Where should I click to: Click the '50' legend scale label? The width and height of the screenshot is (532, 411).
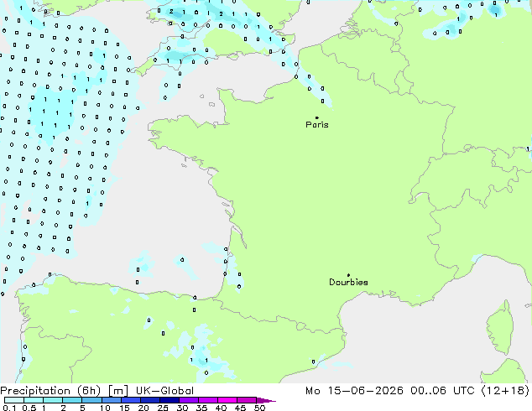(259, 408)
